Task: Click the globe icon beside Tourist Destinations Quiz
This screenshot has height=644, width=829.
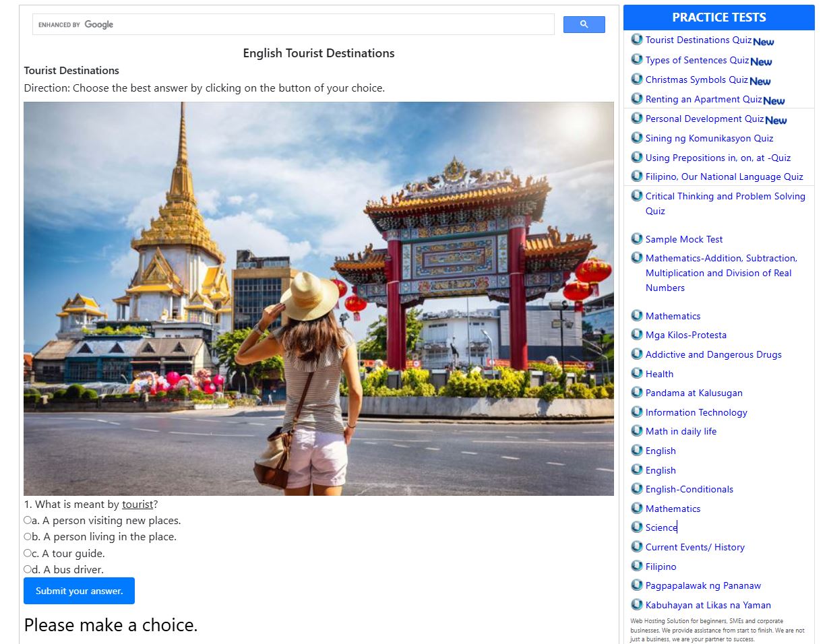Action: coord(636,40)
